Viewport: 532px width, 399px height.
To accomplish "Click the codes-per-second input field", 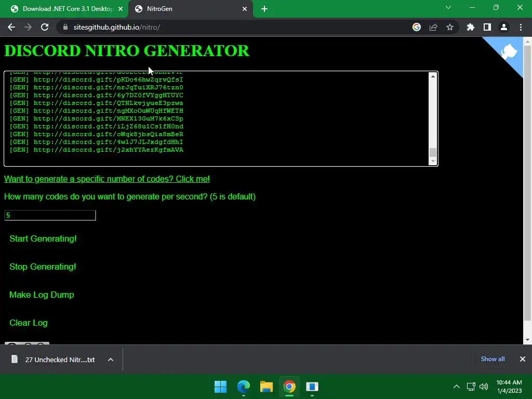I will tap(50, 215).
